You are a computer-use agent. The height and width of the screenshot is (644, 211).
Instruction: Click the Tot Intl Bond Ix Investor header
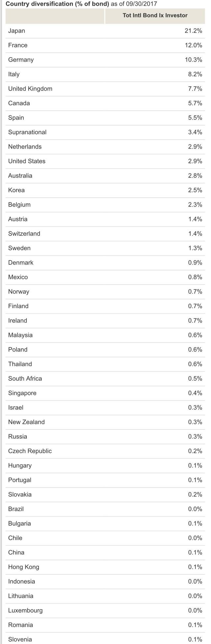(x=155, y=15)
